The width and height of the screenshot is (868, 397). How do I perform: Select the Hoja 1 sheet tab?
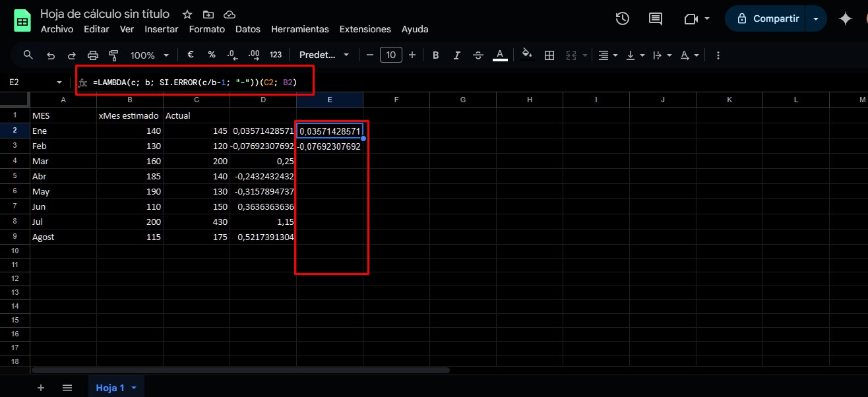(116, 388)
